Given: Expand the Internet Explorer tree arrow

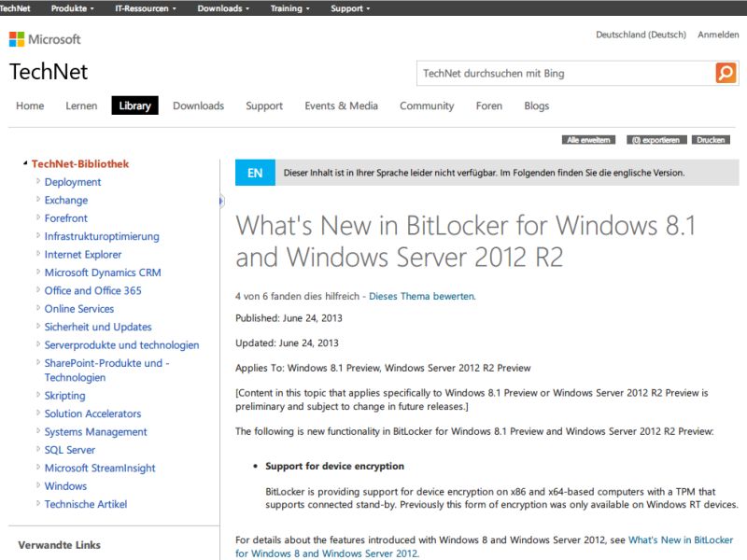Looking at the screenshot, I should pos(38,253).
